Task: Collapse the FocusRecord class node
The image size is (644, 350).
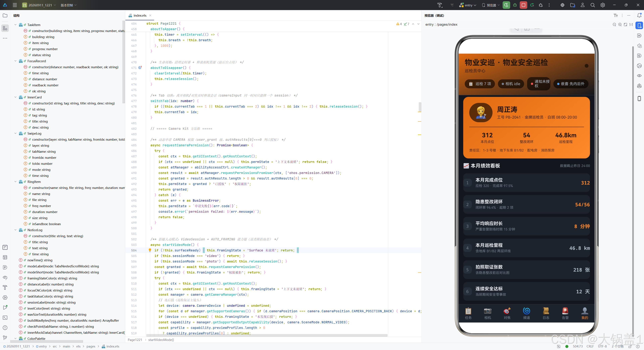Action: pyautogui.click(x=15, y=61)
